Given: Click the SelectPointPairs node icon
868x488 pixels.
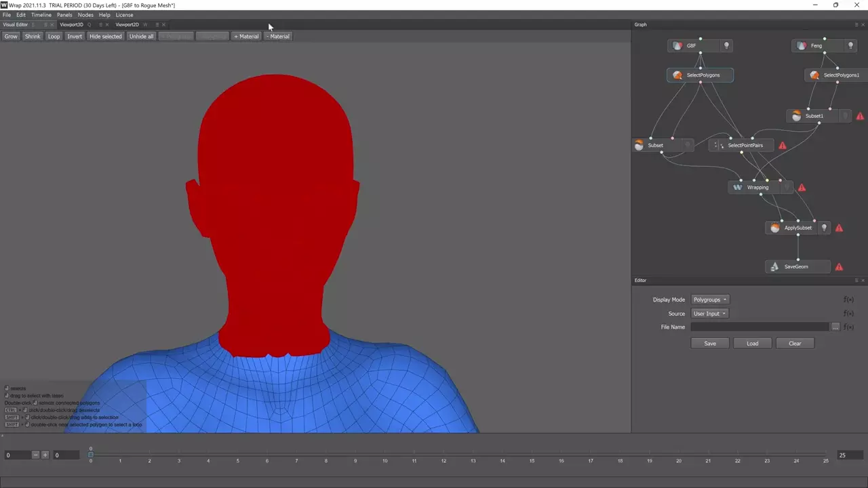Looking at the screenshot, I should [721, 146].
